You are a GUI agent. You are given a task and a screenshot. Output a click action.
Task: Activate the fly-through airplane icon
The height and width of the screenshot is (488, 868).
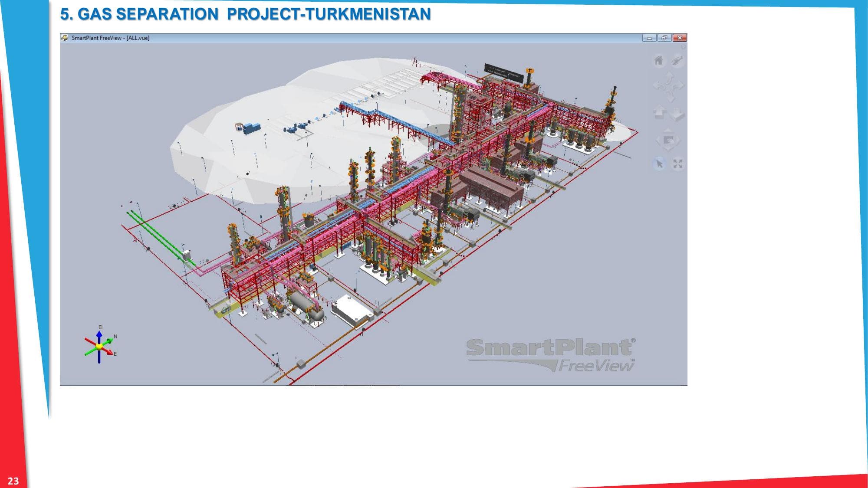point(677,60)
